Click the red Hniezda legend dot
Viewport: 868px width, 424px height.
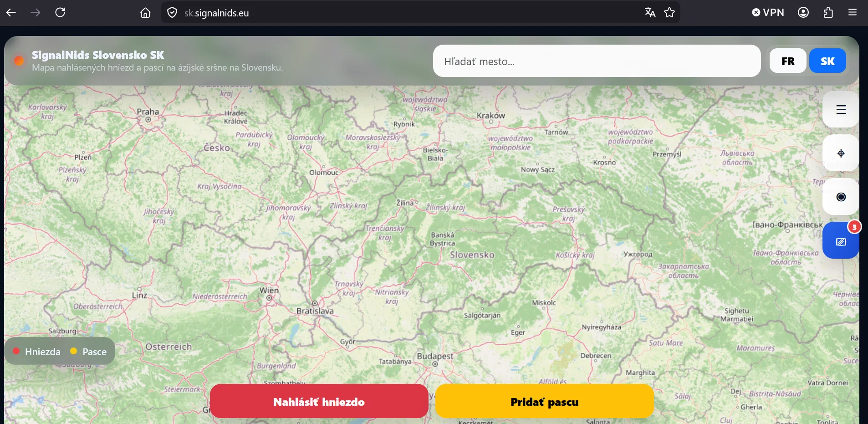pyautogui.click(x=16, y=351)
